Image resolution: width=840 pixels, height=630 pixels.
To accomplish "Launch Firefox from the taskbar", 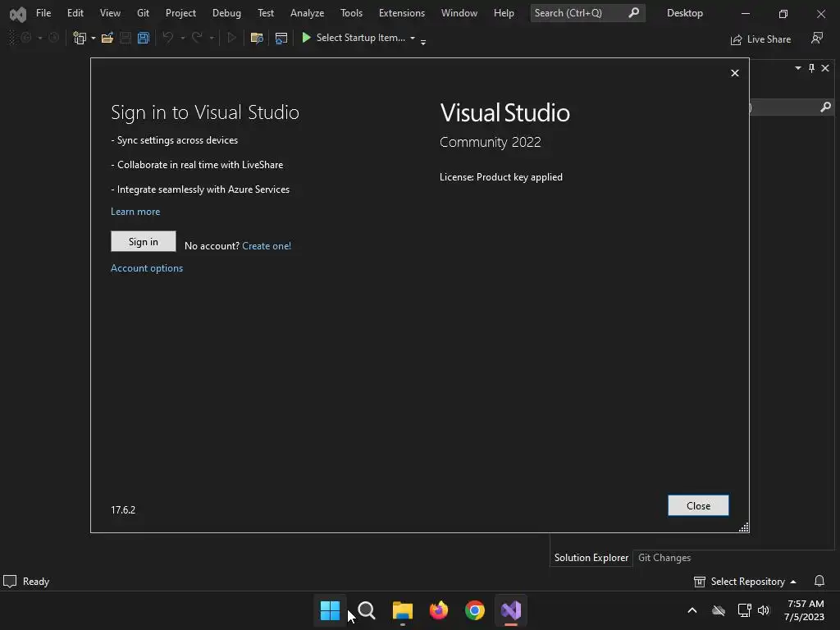I will point(439,610).
